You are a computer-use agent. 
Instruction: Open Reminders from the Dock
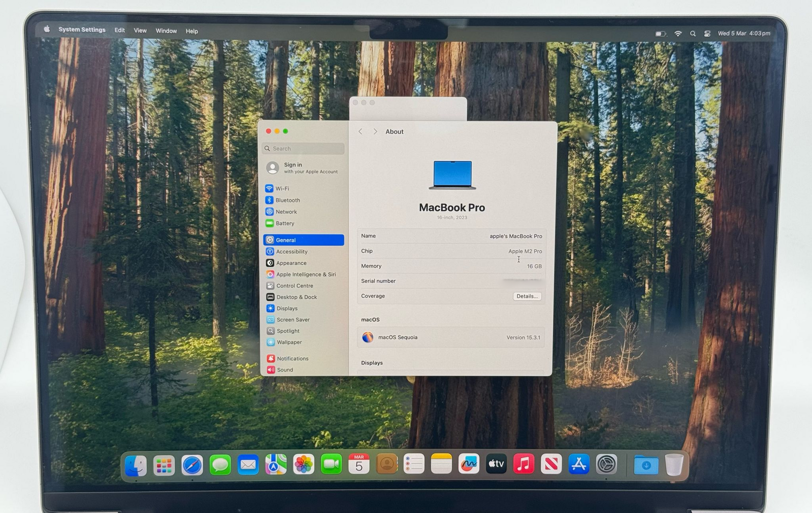pos(414,464)
